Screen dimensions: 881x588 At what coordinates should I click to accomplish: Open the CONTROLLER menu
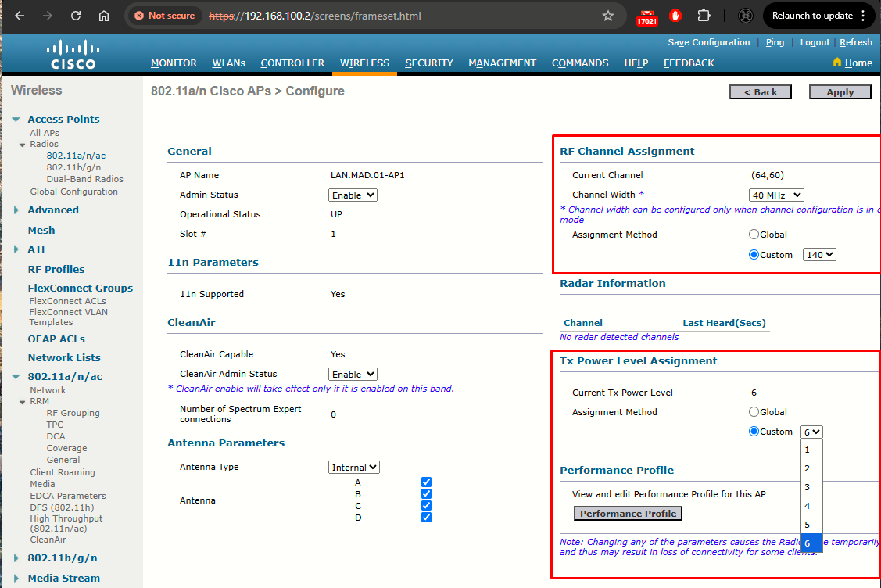click(292, 63)
